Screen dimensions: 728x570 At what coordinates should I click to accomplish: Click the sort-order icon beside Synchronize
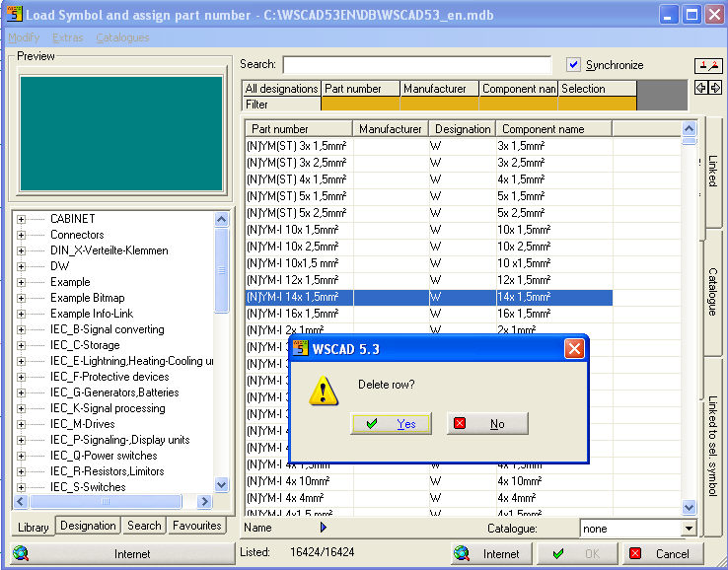(x=708, y=65)
